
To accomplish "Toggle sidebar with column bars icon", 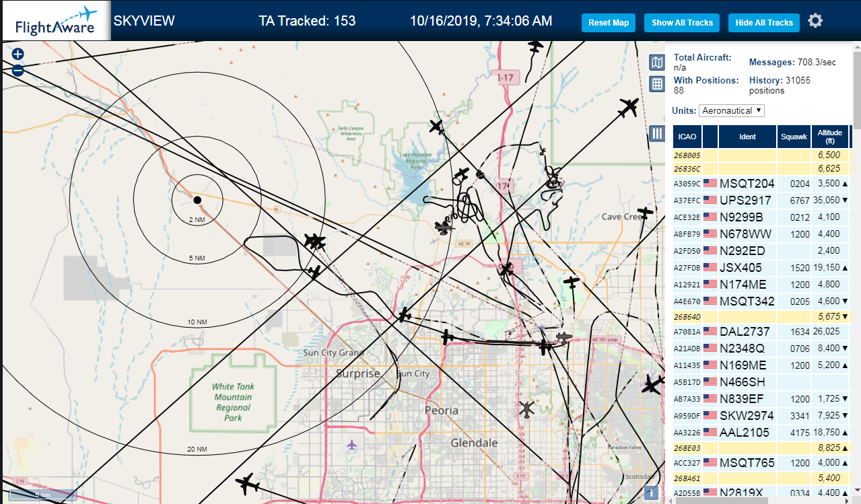I will [x=658, y=133].
